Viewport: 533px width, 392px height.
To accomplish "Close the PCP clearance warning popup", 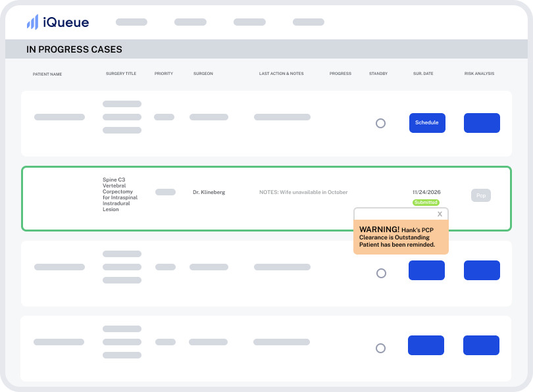I will pyautogui.click(x=440, y=214).
